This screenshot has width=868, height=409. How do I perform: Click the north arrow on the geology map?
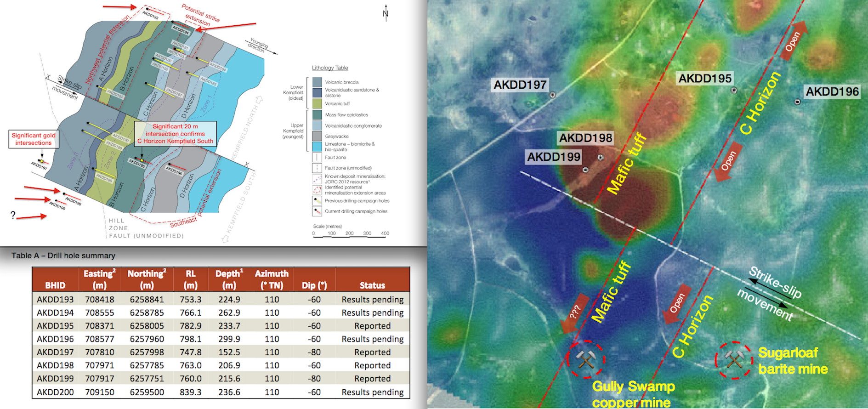click(x=386, y=13)
